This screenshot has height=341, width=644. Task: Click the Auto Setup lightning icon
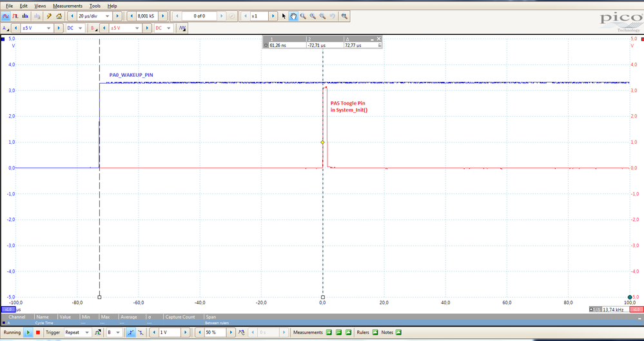(x=49, y=16)
